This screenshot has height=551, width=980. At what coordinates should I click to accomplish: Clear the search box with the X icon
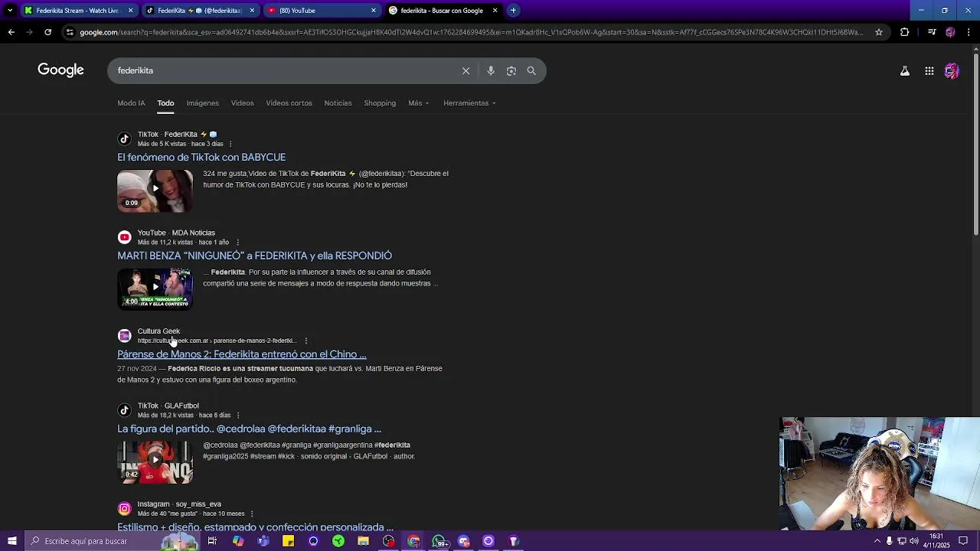click(465, 70)
